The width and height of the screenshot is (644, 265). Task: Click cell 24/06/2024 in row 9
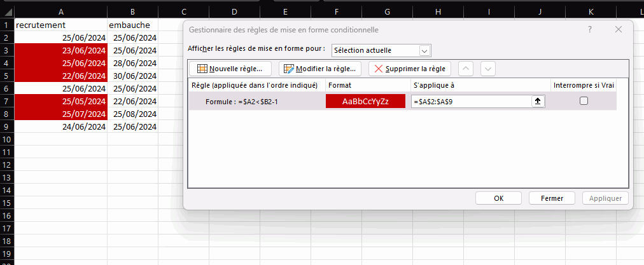coord(61,126)
